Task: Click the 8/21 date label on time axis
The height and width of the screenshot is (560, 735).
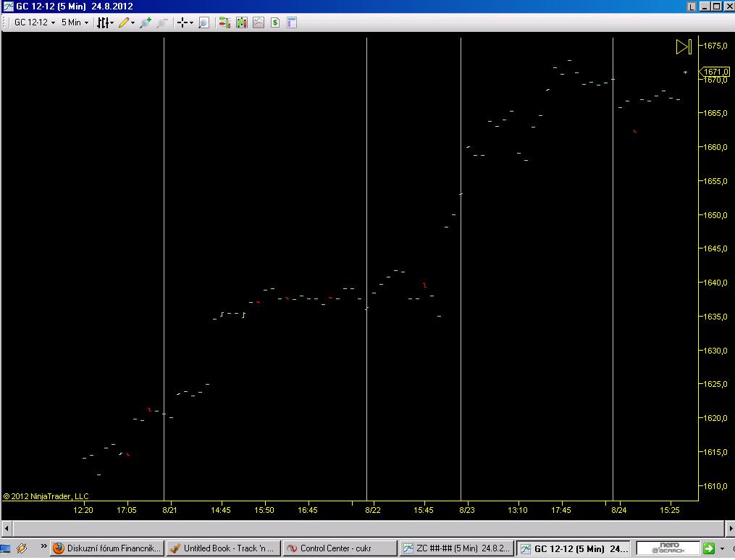Action: pyautogui.click(x=169, y=510)
